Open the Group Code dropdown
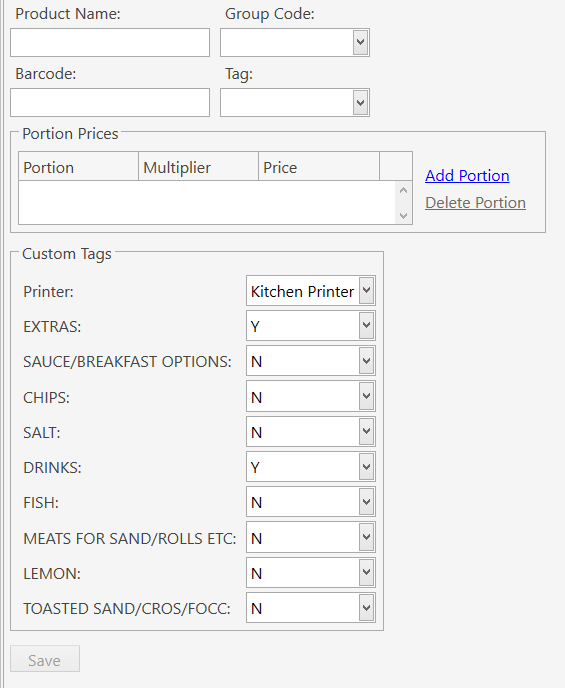 point(295,43)
